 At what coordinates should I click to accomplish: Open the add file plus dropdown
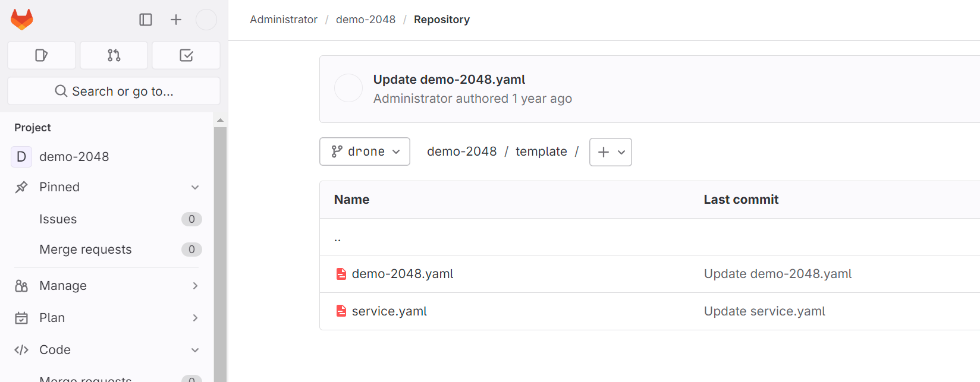[611, 152]
